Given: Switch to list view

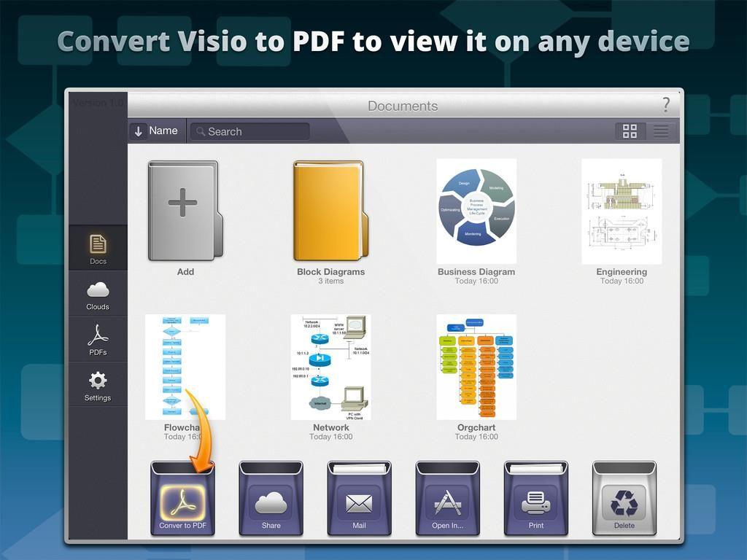Looking at the screenshot, I should pos(661,131).
